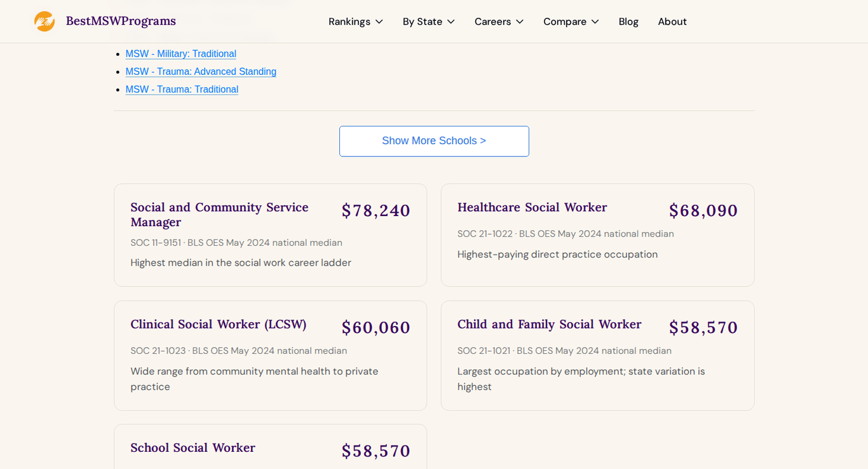The image size is (868, 469).
Task: Click School Social Worker $58,570 figure
Action: [x=376, y=451]
